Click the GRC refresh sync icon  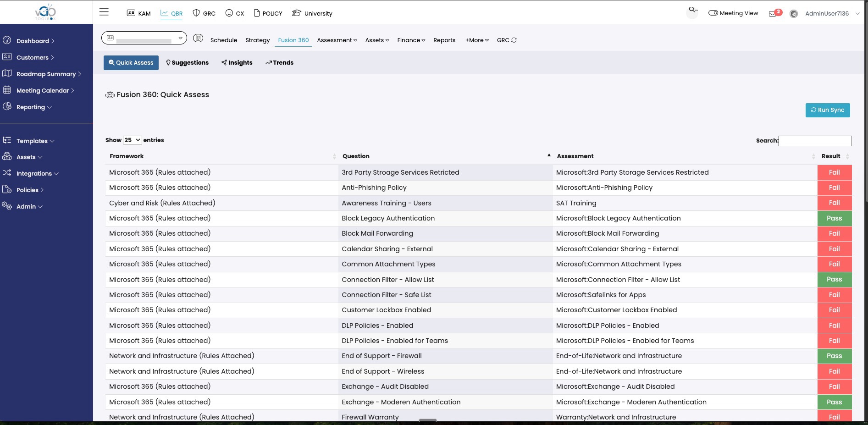[514, 40]
